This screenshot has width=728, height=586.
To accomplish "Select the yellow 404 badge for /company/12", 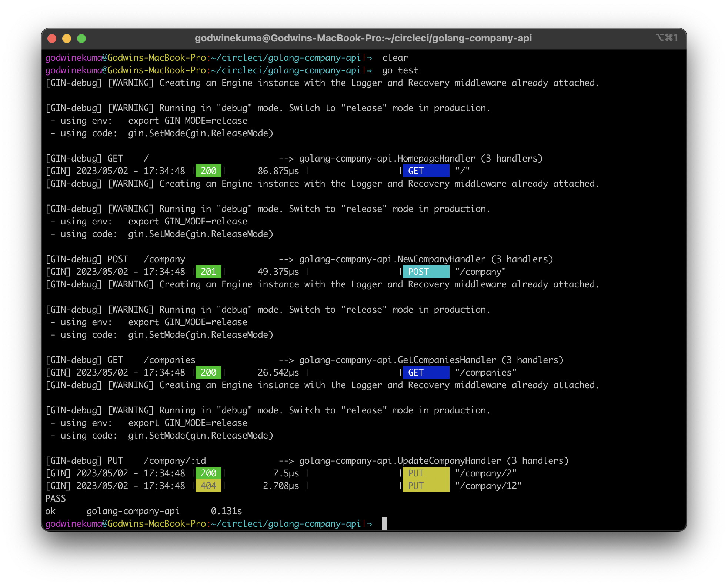I will click(208, 485).
